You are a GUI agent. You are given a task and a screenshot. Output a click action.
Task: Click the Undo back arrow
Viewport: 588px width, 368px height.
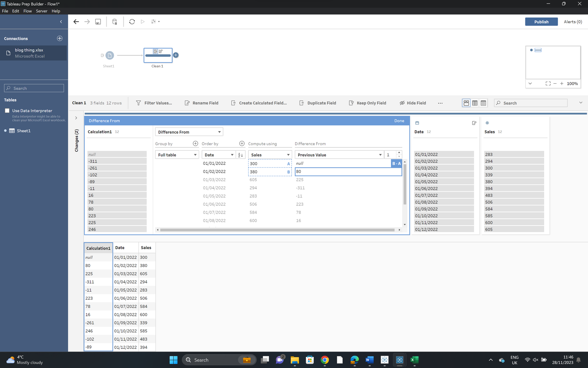click(76, 21)
